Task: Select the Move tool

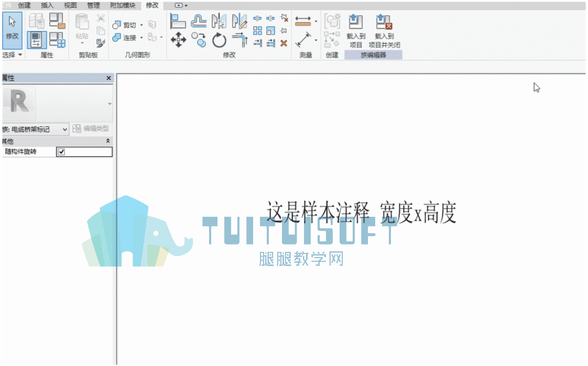Action: [x=178, y=40]
